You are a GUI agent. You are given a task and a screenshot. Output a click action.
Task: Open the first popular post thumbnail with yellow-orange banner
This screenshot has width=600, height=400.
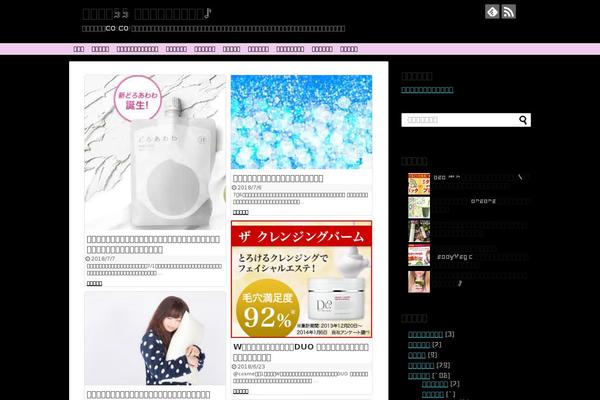tap(419, 184)
